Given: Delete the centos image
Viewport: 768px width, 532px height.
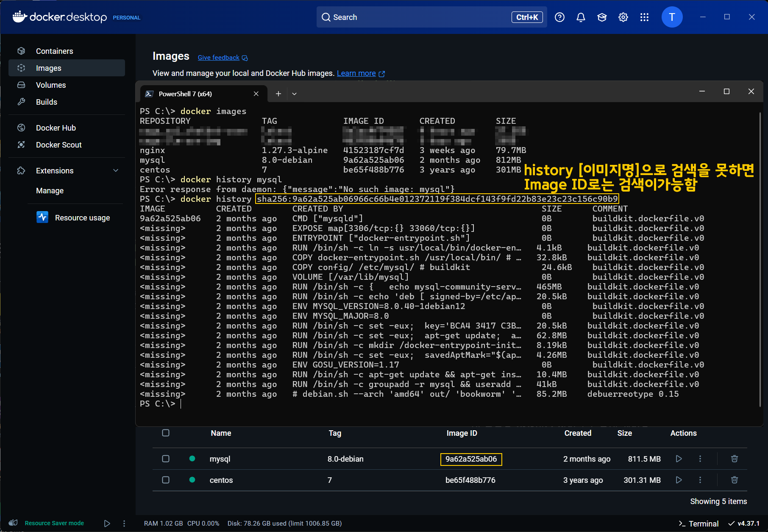Looking at the screenshot, I should pos(735,480).
